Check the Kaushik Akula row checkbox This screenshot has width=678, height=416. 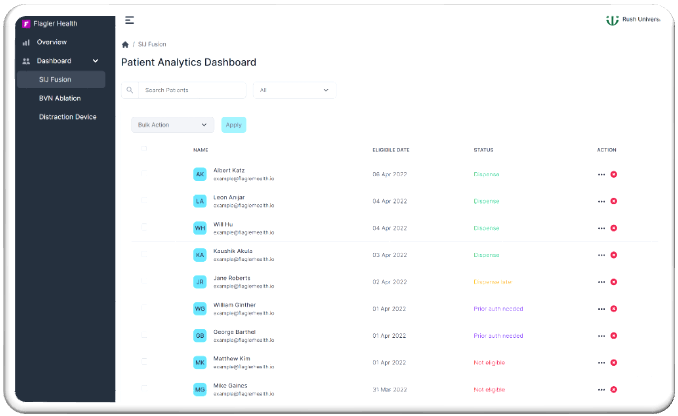tap(144, 254)
